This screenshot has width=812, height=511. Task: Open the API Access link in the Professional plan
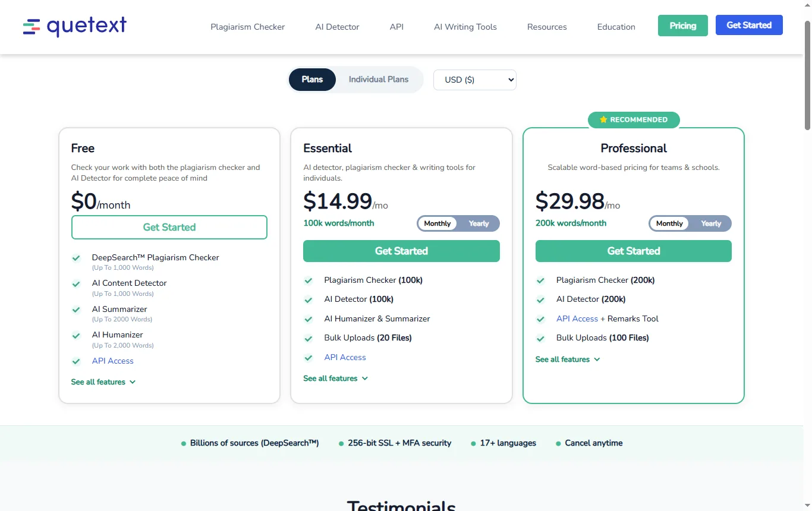(577, 319)
